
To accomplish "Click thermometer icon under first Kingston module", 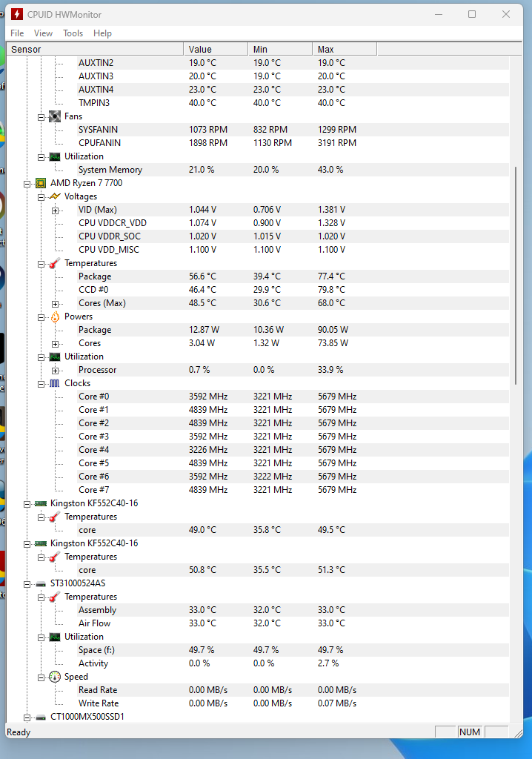I will tap(55, 517).
